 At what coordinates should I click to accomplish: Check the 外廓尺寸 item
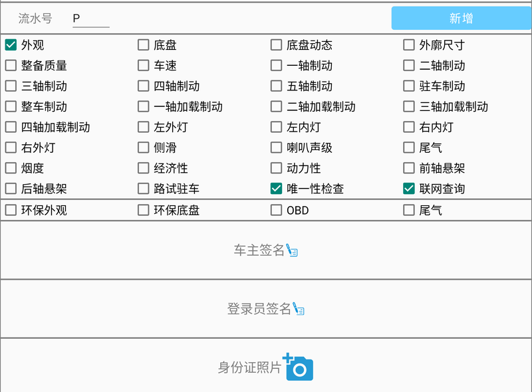tap(409, 45)
